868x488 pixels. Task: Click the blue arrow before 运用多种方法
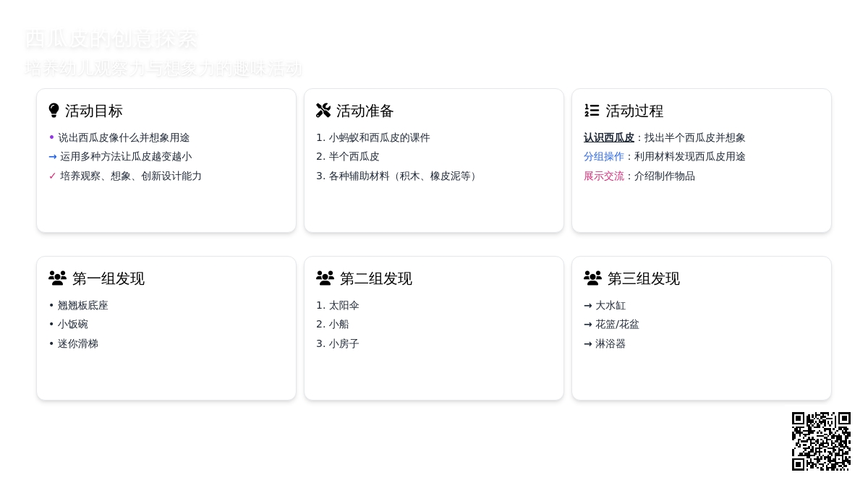pos(53,156)
